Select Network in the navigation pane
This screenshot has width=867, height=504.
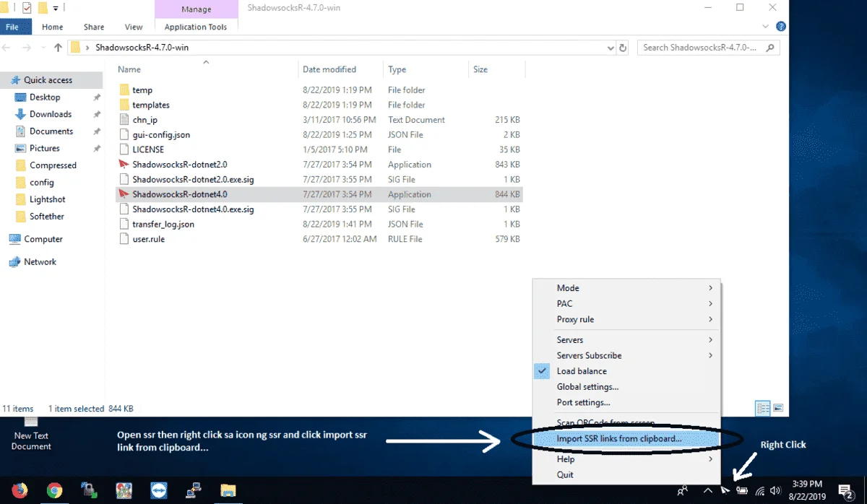point(40,262)
